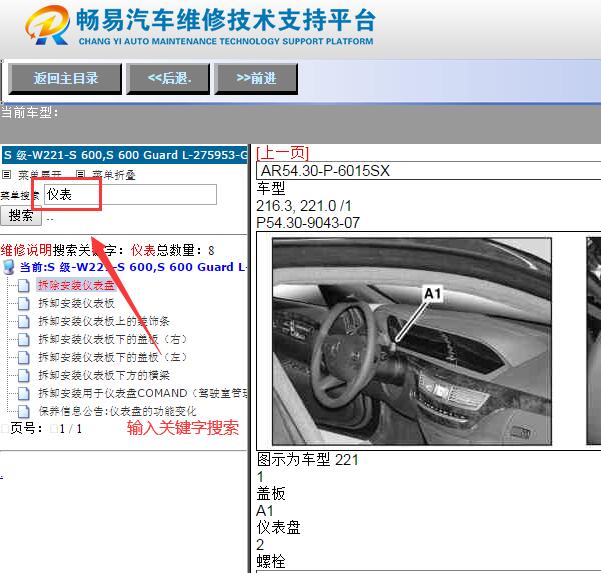Click the 维修说明 red label

point(26,250)
